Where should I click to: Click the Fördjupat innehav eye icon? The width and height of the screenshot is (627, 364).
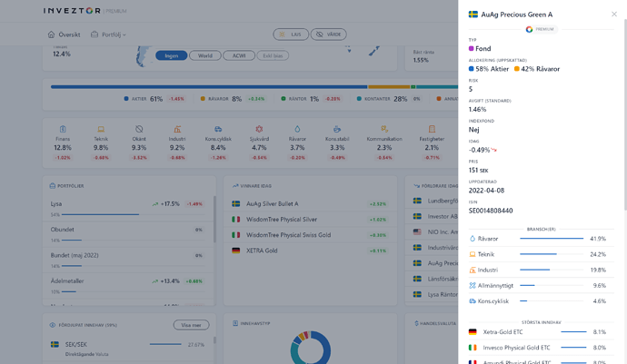click(53, 325)
